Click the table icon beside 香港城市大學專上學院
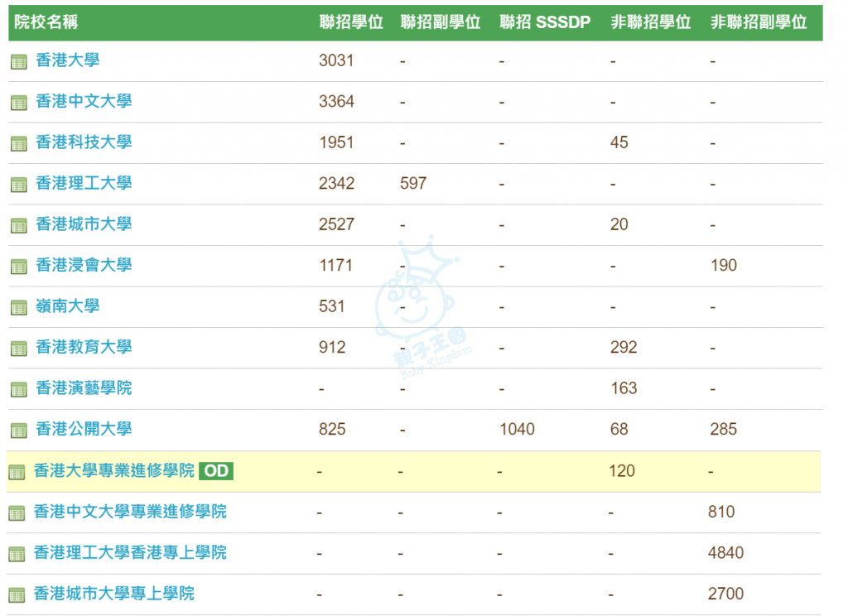Viewport: 848px width, 616px height. coord(17,594)
